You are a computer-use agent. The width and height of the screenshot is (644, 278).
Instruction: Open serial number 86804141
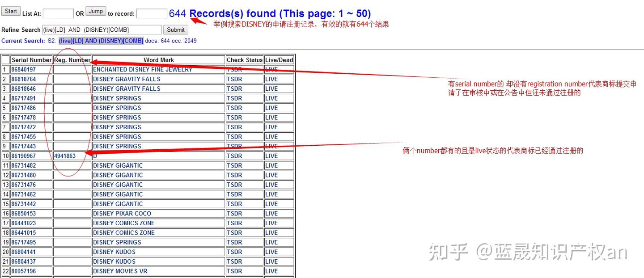[x=24, y=252]
